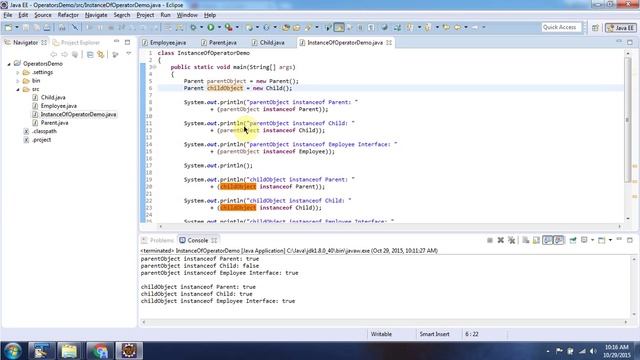Image resolution: width=640 pixels, height=360 pixels.
Task: Click the Eclipse taskbar icon
Action: tap(129, 351)
